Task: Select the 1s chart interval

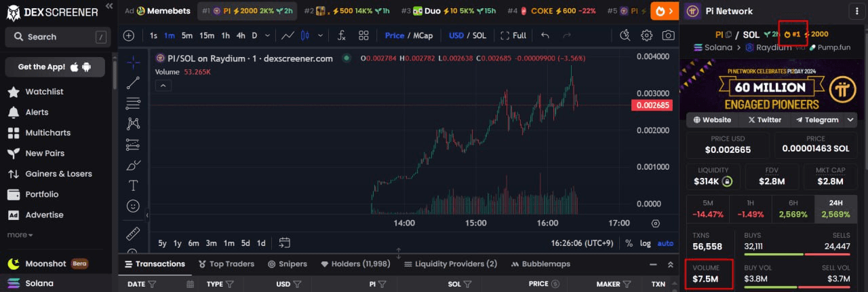Action: click(153, 35)
